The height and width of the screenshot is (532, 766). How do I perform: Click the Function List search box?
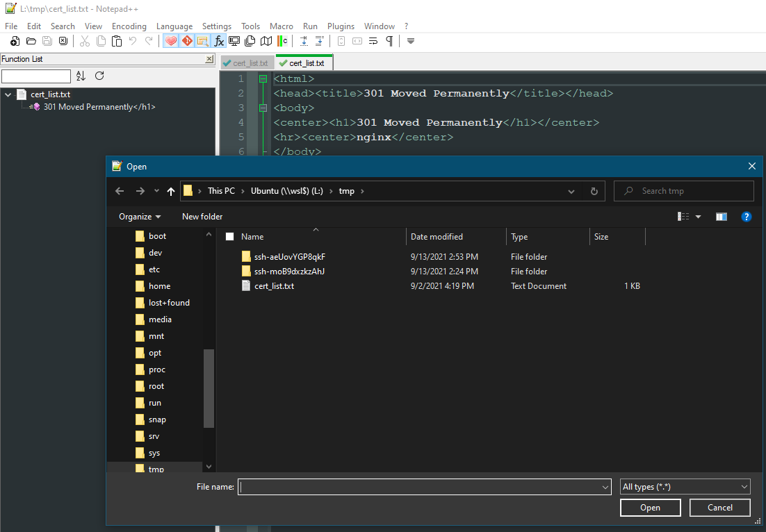[x=36, y=76]
